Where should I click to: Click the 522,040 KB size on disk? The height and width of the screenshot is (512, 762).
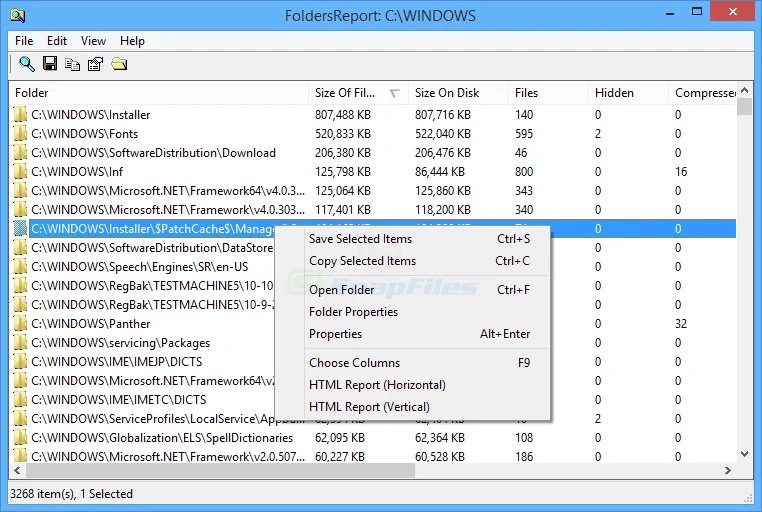443,134
